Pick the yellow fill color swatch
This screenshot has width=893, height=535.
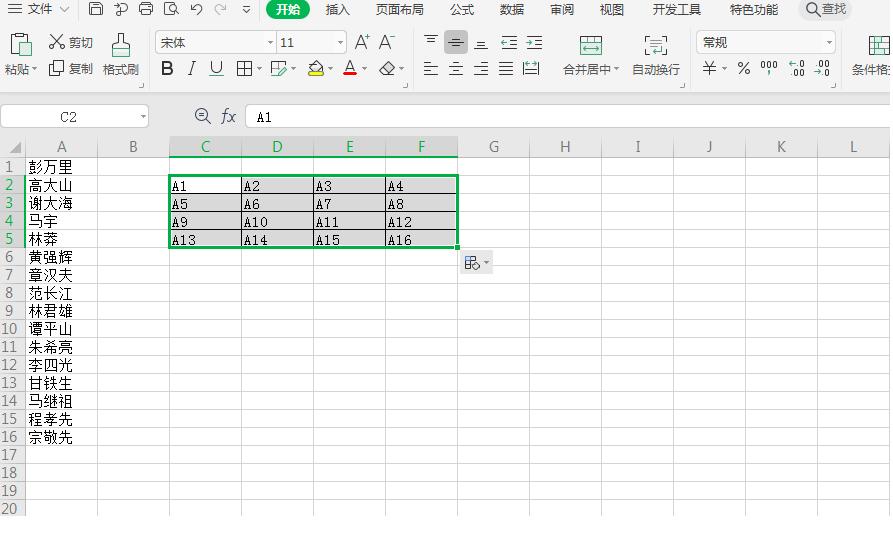[316, 69]
